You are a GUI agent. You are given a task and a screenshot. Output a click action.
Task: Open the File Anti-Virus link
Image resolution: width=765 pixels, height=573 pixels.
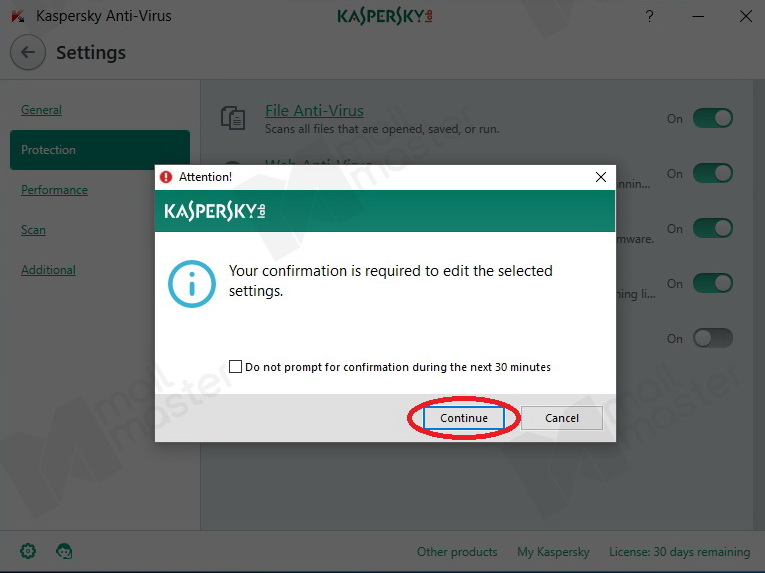click(314, 111)
